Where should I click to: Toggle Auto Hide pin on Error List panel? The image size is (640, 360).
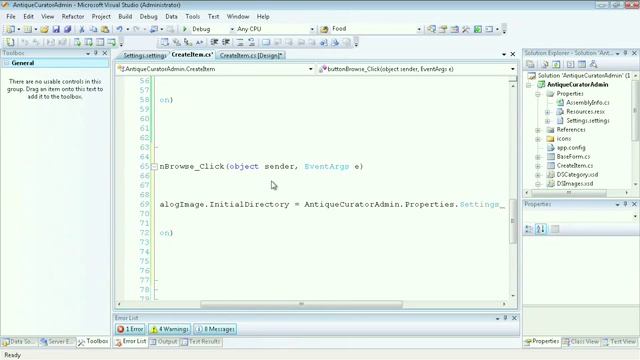click(x=506, y=318)
